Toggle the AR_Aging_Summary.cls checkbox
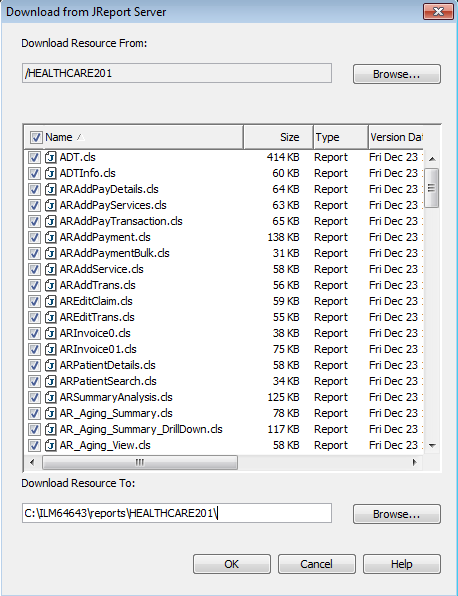 [34, 413]
